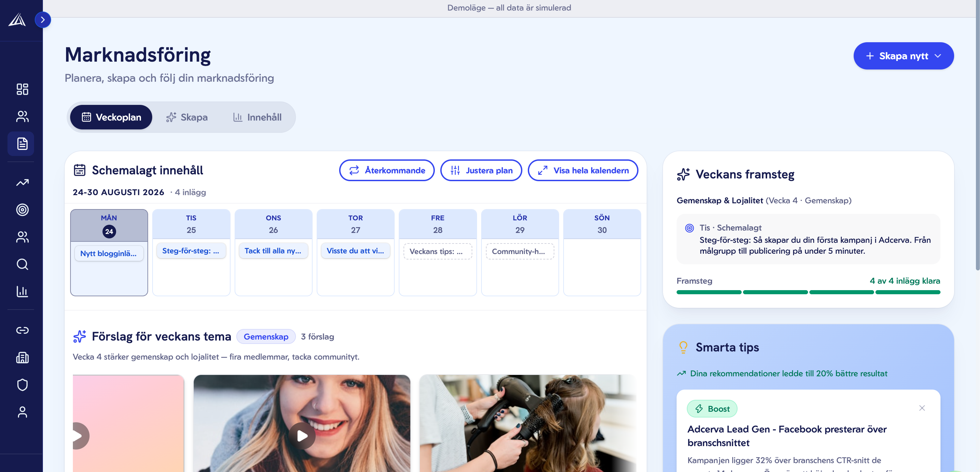Viewport: 980px width, 472px height.
Task: Select the LÖR 29 day header
Action: [x=520, y=224]
